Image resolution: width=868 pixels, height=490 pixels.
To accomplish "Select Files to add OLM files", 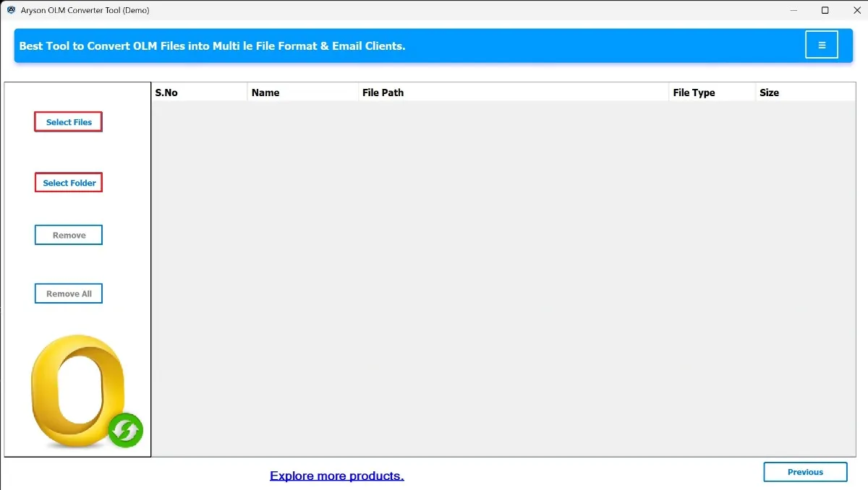I will [68, 121].
